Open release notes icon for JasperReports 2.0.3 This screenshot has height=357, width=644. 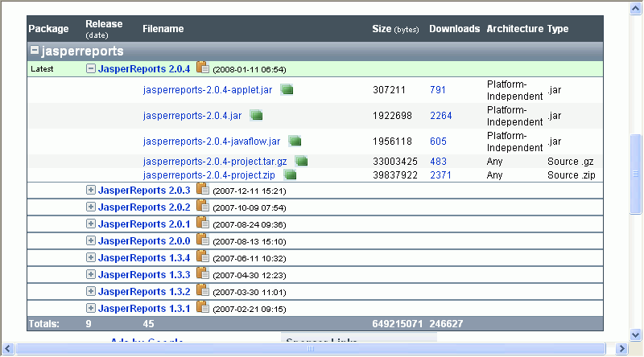203,189
